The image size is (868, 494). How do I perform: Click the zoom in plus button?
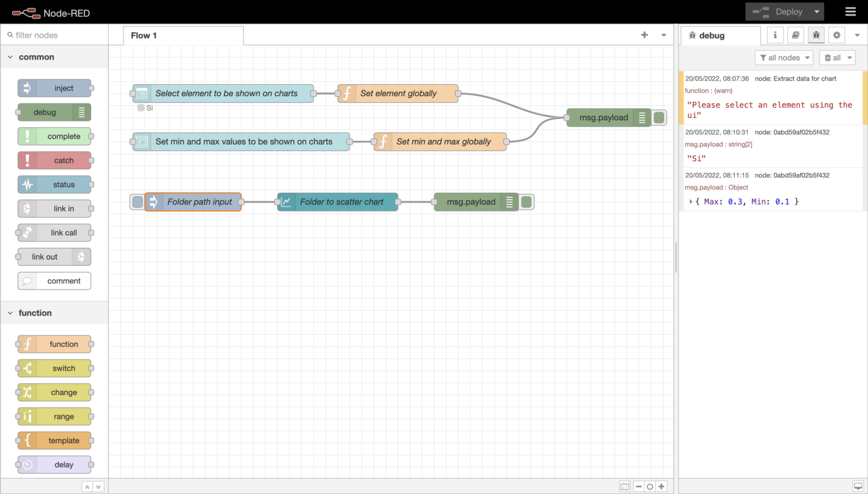(662, 487)
